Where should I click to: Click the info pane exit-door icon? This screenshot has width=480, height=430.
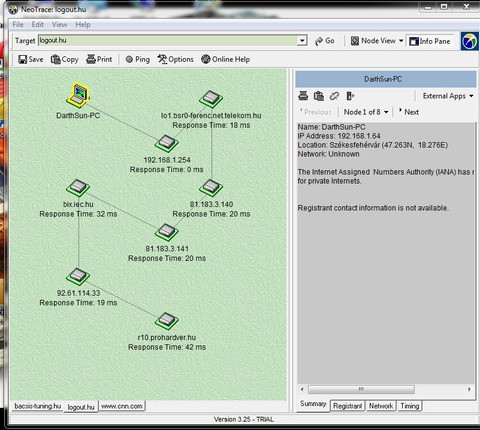pos(350,96)
